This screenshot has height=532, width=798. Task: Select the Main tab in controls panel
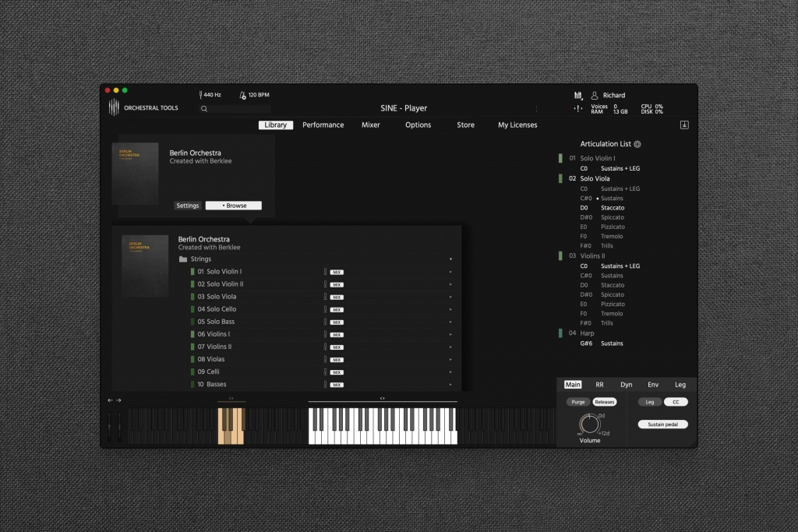[573, 385]
